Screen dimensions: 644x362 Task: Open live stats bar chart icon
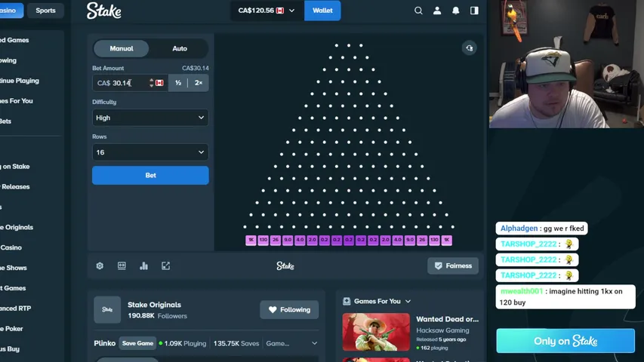point(143,266)
